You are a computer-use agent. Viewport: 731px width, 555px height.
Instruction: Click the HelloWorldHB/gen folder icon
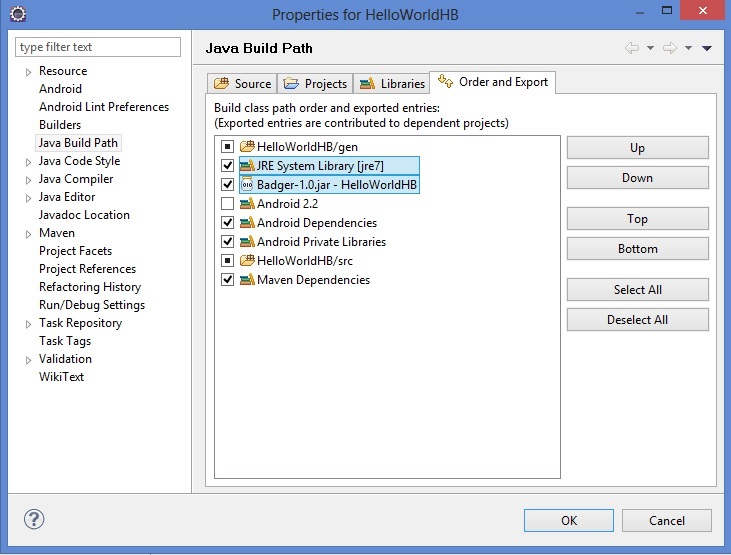247,147
